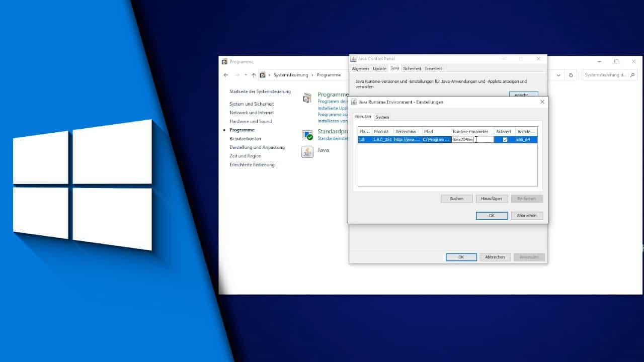The image size is (644, 362).
Task: Switch to the Allgemein tab
Action: point(360,68)
